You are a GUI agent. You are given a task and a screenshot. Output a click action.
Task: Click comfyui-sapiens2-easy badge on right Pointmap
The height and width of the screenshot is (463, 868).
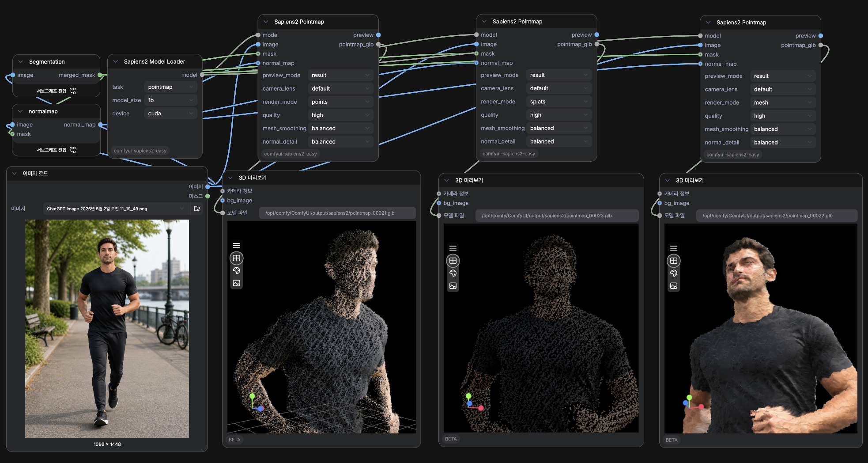tap(732, 155)
